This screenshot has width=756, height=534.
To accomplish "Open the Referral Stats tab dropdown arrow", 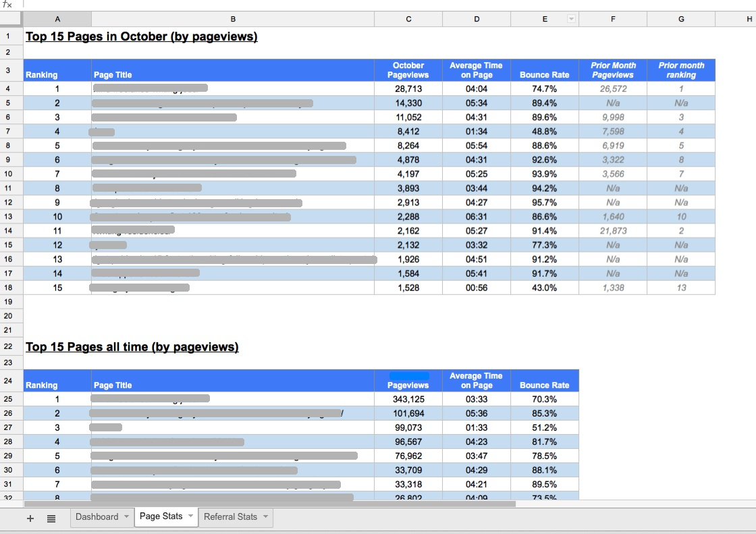I will [266, 517].
